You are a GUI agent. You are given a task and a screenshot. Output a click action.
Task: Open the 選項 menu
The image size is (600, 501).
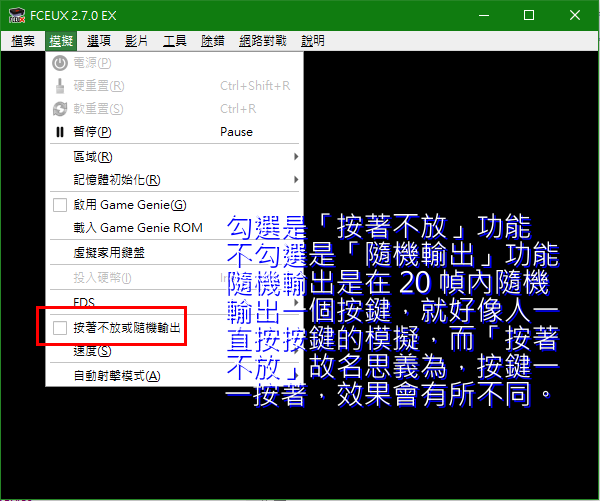click(x=99, y=41)
